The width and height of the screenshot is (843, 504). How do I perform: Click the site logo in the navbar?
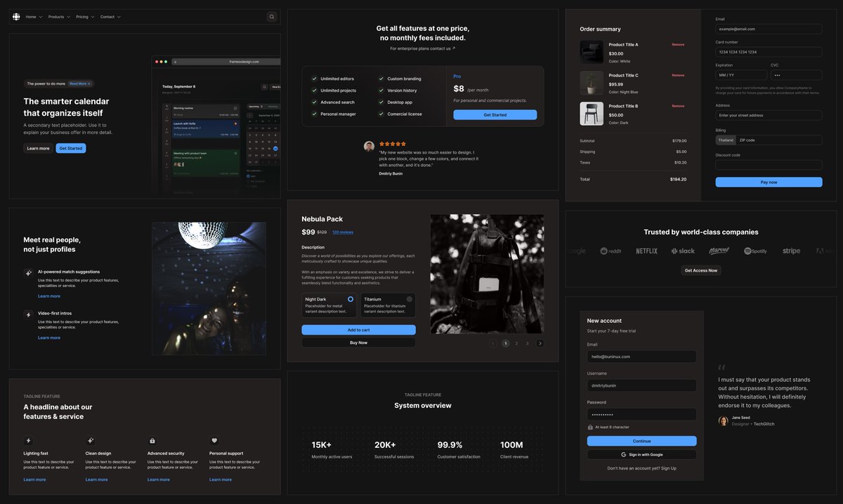[x=16, y=16]
